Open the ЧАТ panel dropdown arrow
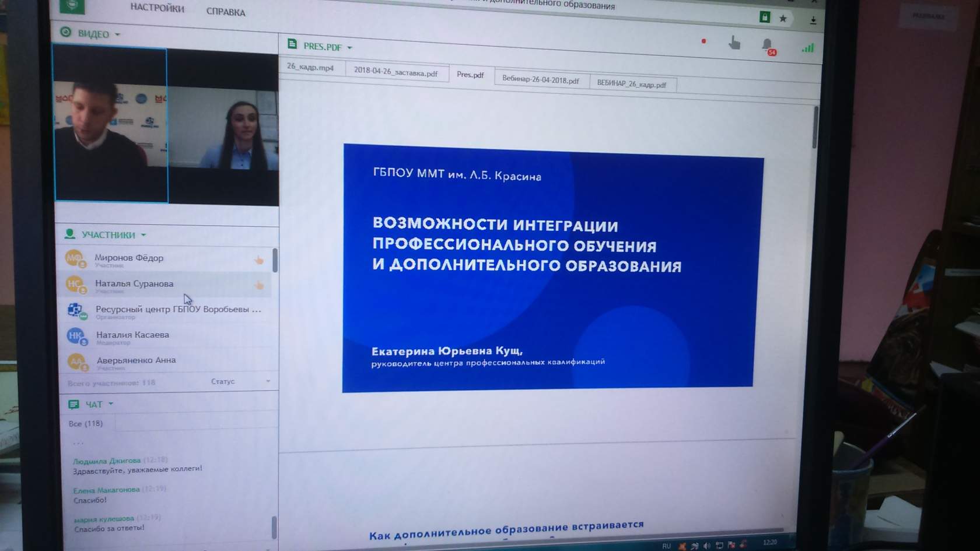Screen dimensions: 980x551 coord(111,404)
